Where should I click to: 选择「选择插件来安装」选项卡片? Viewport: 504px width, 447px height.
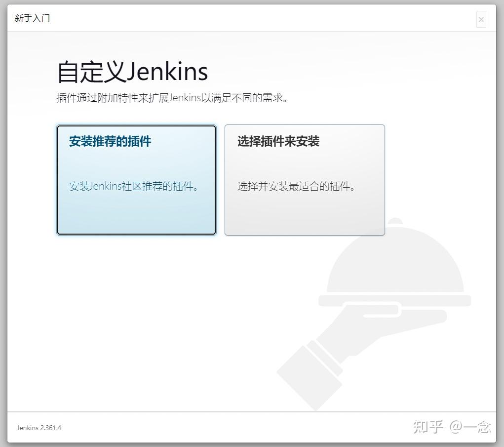tap(305, 179)
